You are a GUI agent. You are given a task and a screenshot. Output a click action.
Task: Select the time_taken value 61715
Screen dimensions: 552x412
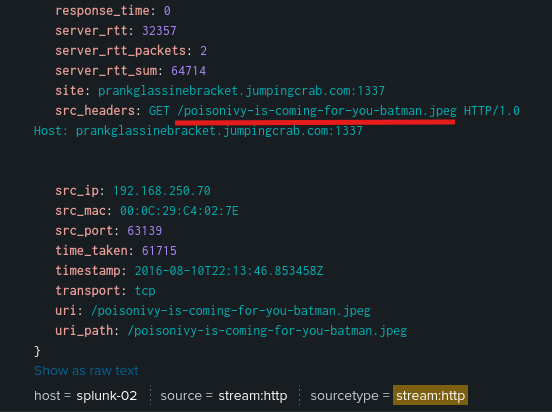click(159, 251)
